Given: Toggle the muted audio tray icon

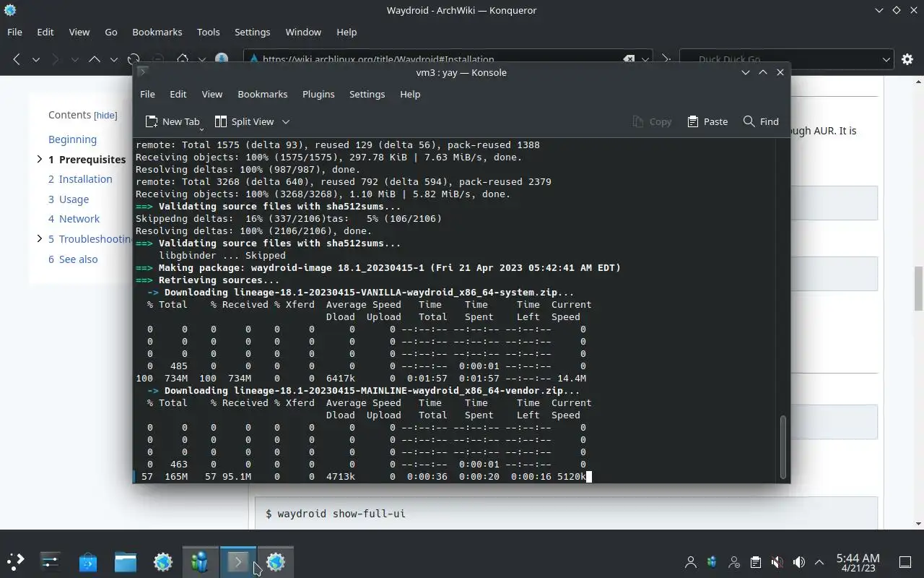Looking at the screenshot, I should pos(777,562).
